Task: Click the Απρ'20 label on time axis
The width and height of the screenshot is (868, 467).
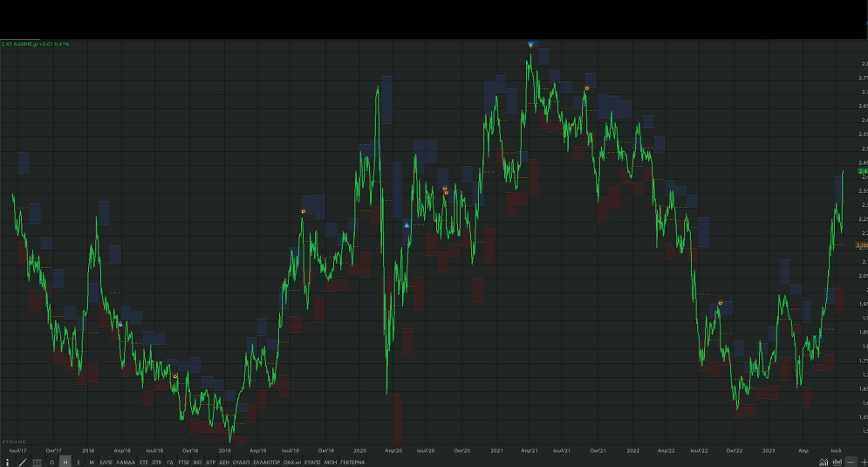Action: pos(393,450)
